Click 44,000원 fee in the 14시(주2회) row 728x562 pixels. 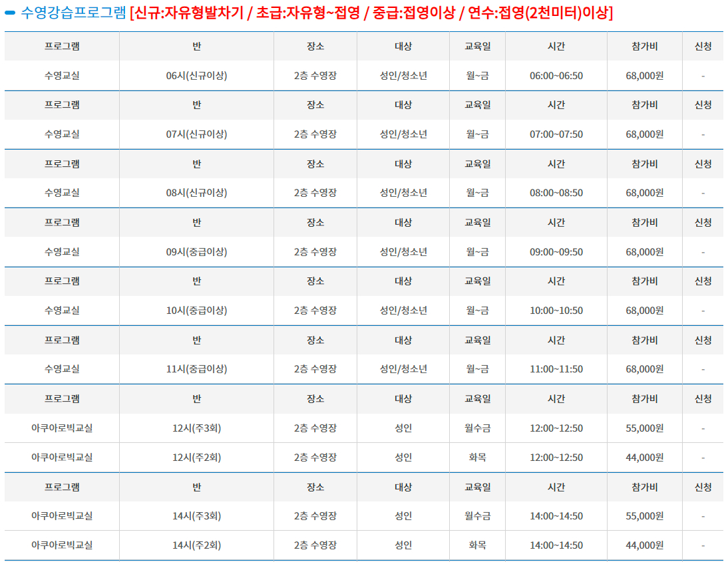(x=644, y=545)
